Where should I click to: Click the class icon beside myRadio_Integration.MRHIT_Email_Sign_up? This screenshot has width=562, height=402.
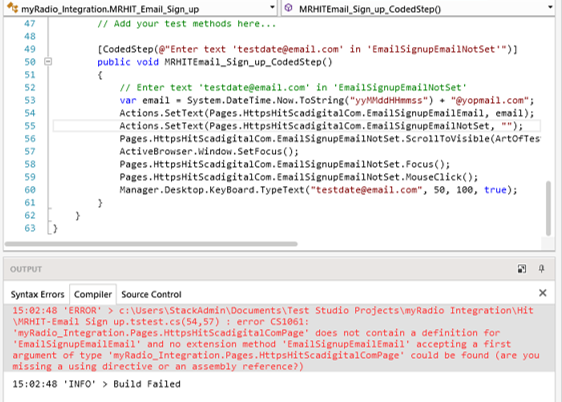[13, 8]
